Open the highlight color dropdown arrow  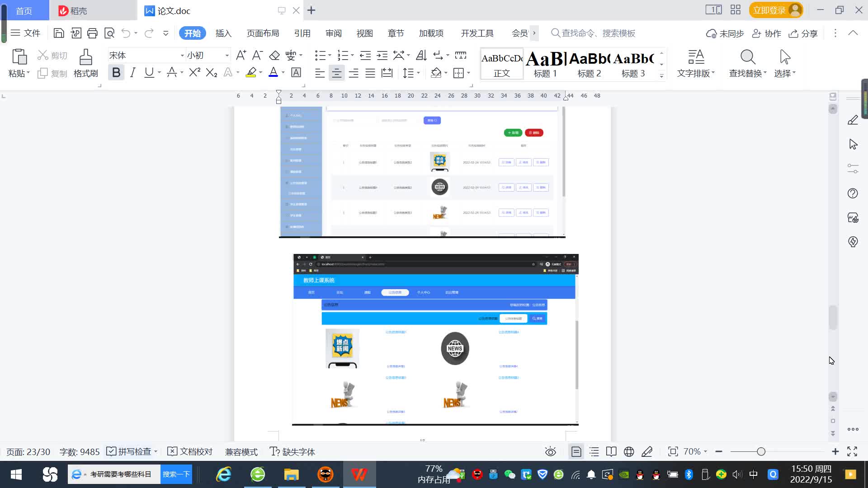260,72
